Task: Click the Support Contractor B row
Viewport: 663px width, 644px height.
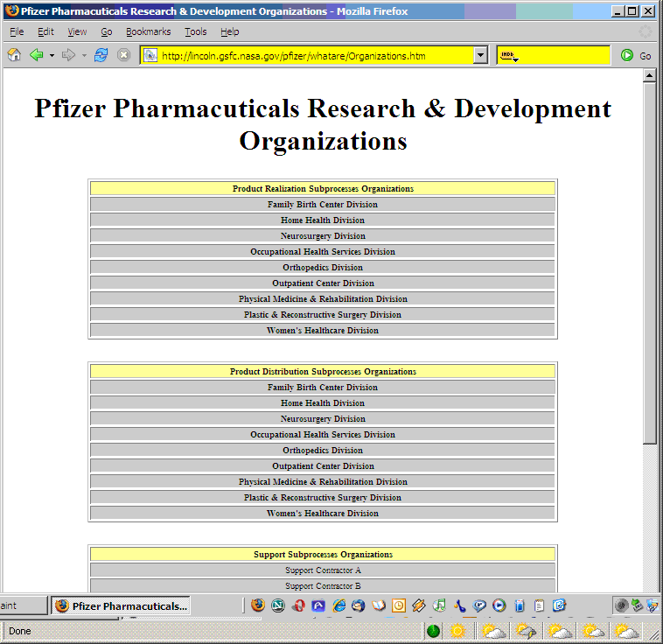Action: click(x=323, y=586)
